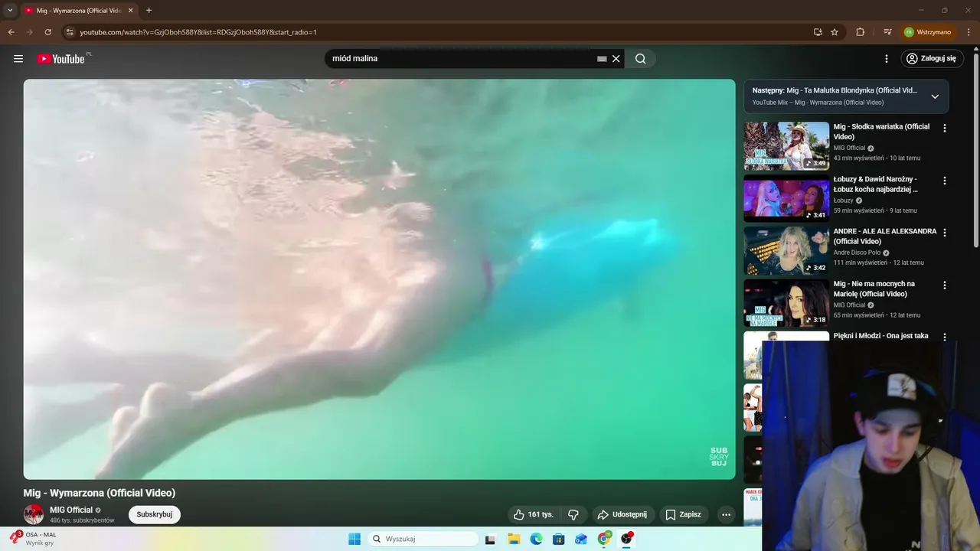Open File Explorer from the taskbar
The width and height of the screenshot is (980, 551).
(x=514, y=539)
